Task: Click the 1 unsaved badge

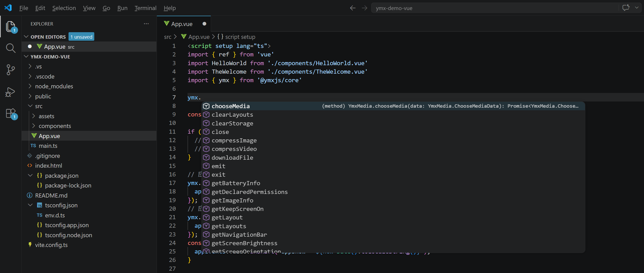Action: 81,37
